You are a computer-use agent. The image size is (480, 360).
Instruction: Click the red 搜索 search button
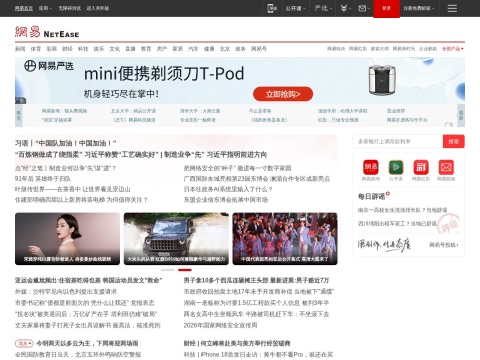(454, 142)
